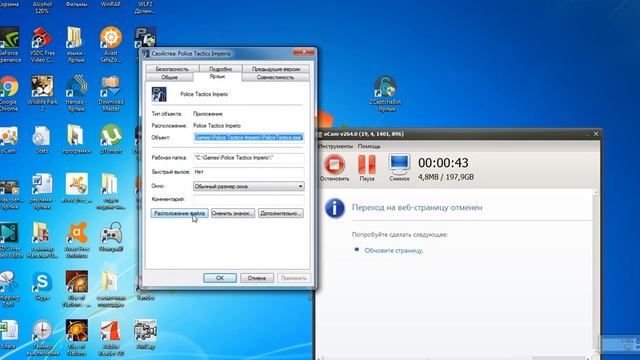
Task: Open the VSDC Free Video Editor shortcut
Action: pyautogui.click(x=10, y=240)
